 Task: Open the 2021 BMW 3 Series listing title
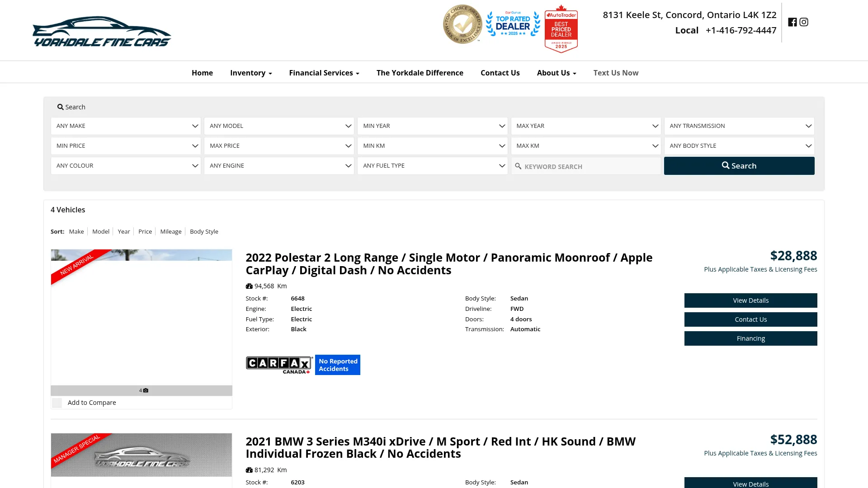pos(441,448)
